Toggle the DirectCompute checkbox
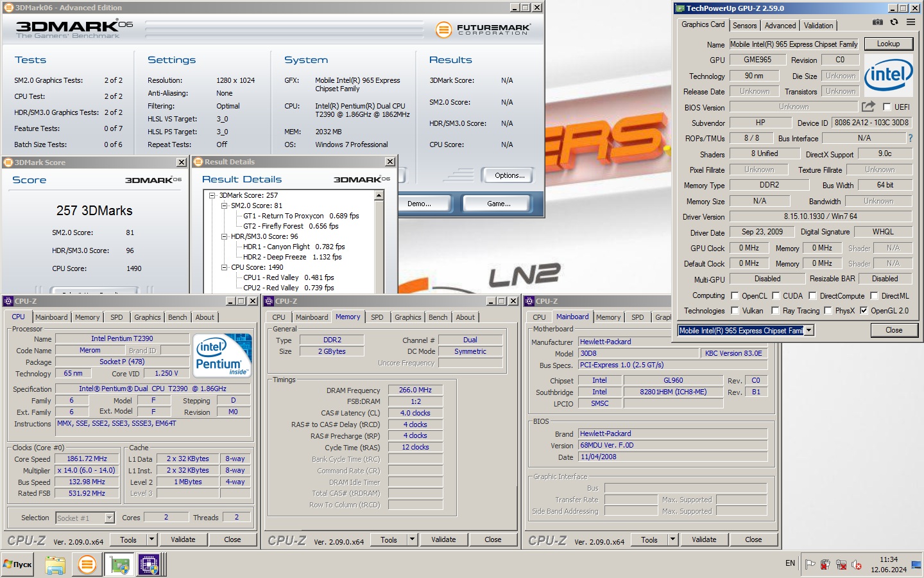This screenshot has height=578, width=924. point(812,296)
